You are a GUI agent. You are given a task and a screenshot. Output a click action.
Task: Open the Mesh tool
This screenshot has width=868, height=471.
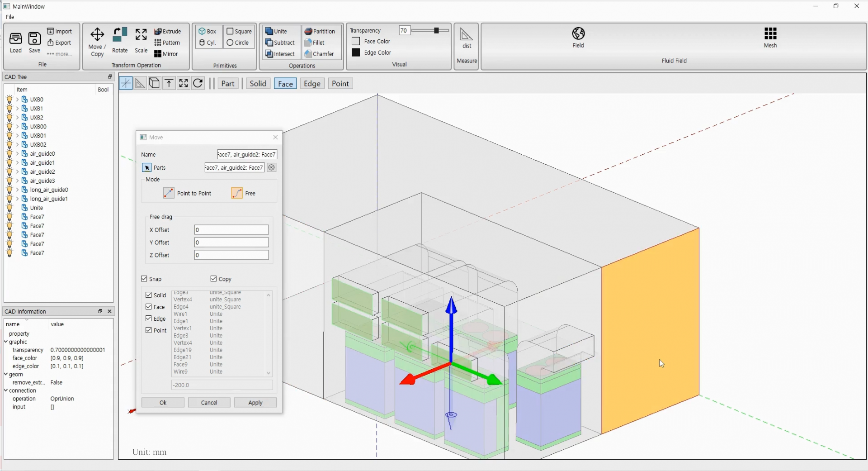770,37
